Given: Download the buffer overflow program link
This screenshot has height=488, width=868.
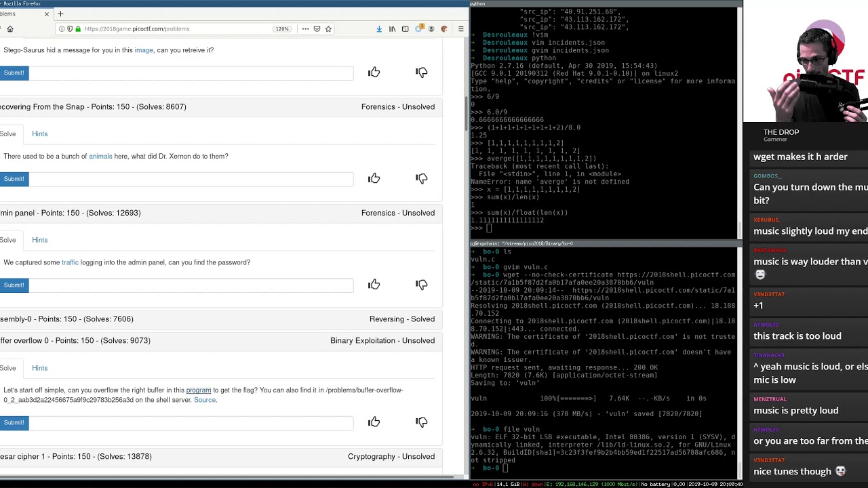Looking at the screenshot, I should (199, 390).
